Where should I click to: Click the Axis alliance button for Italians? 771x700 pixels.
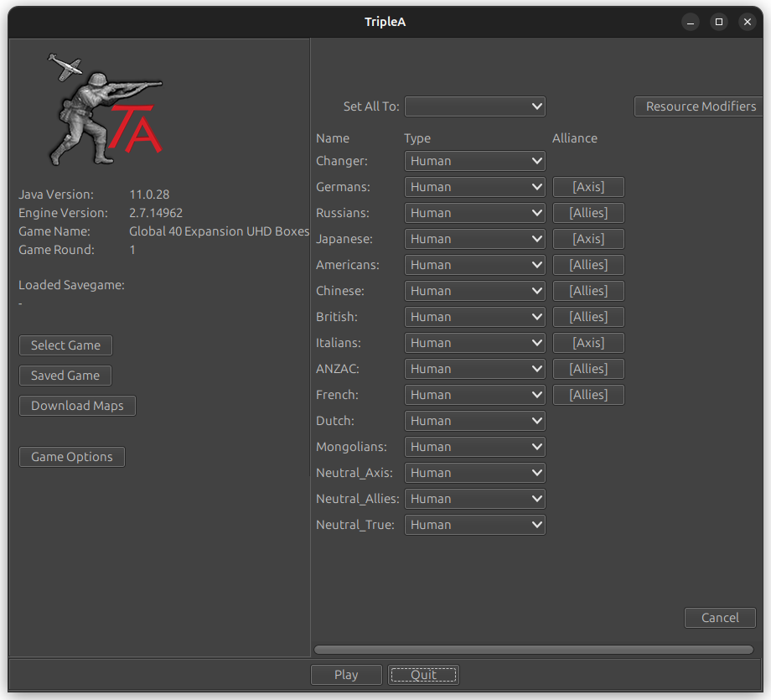click(x=587, y=343)
